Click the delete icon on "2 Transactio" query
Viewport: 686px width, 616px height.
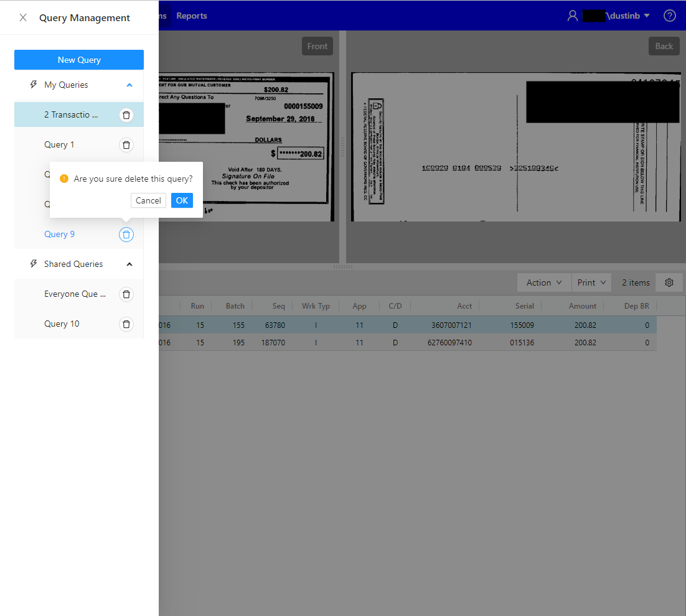point(126,114)
